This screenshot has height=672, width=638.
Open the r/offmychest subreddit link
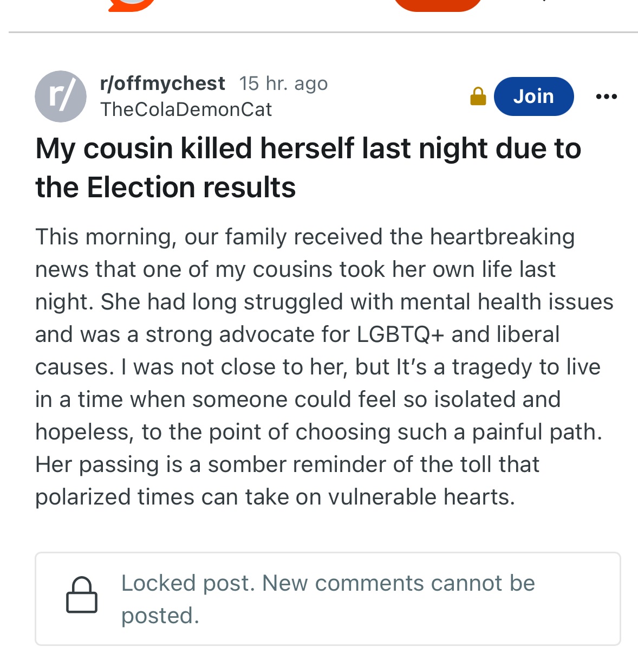coord(162,83)
